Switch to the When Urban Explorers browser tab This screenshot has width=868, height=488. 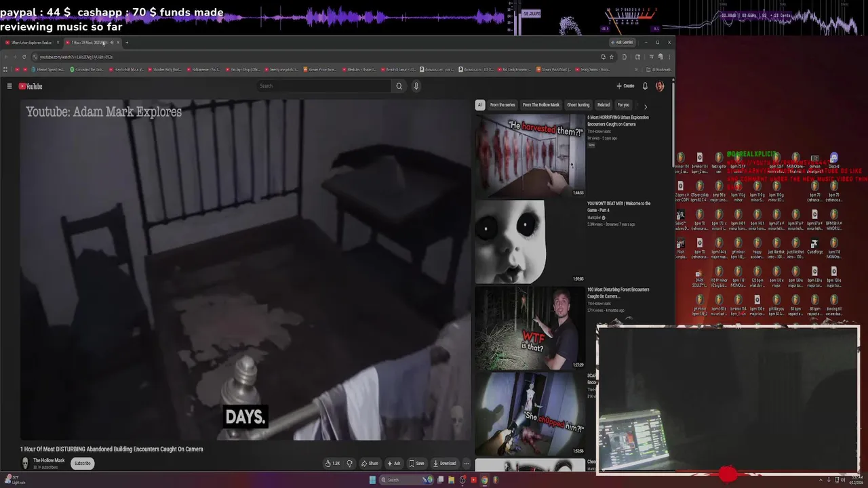tap(31, 43)
